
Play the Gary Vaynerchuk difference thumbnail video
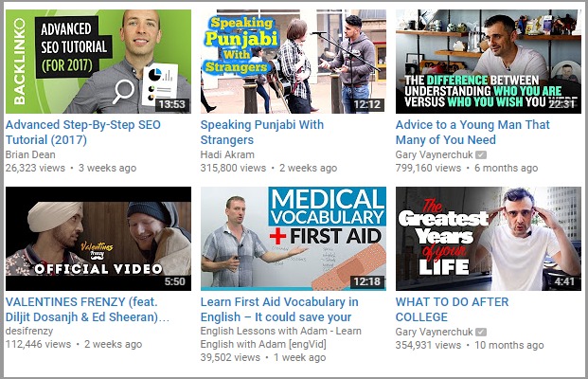point(489,62)
